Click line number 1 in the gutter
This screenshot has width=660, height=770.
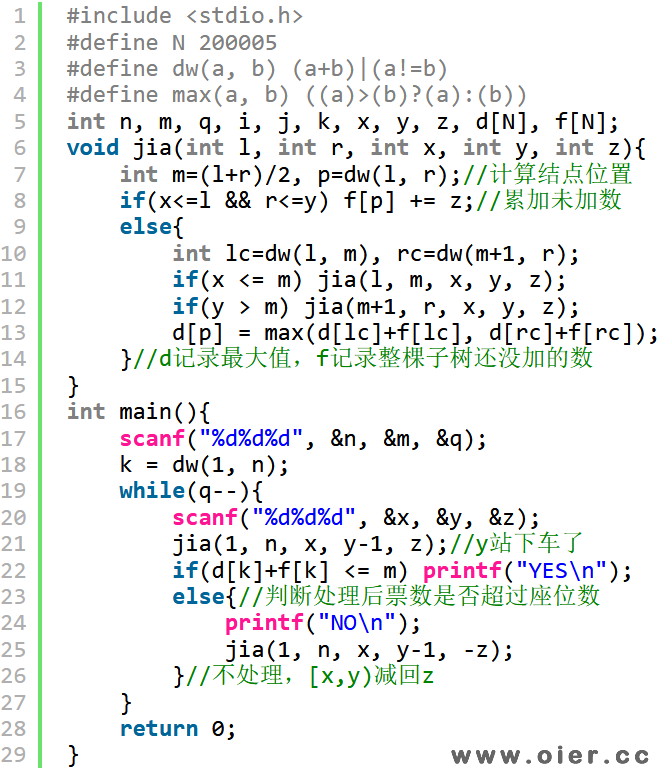(20, 16)
